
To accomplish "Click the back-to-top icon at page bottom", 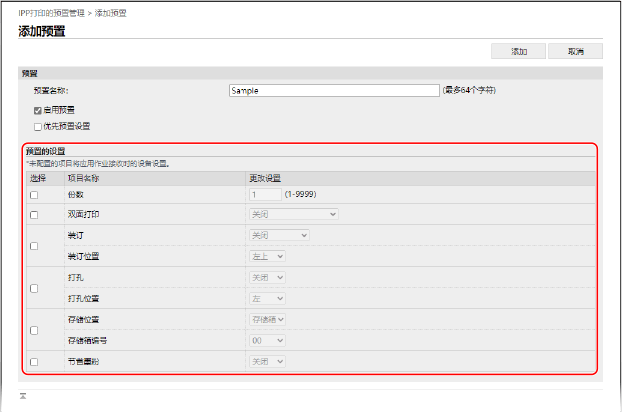I will click(22, 397).
